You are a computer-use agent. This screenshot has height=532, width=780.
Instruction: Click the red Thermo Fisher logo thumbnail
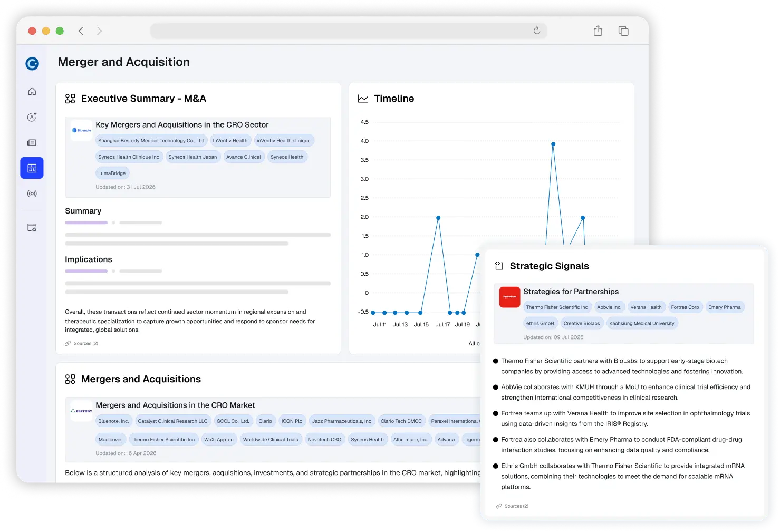[509, 297]
